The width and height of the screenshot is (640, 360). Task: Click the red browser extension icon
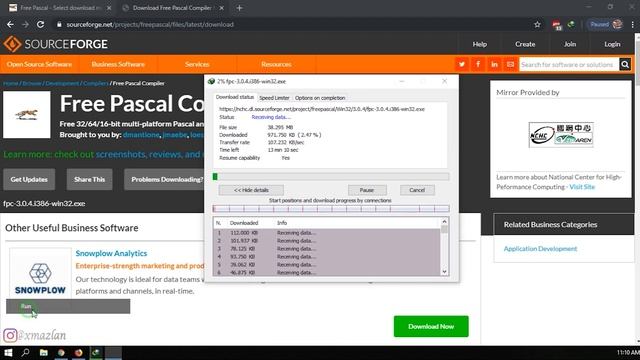(557, 25)
